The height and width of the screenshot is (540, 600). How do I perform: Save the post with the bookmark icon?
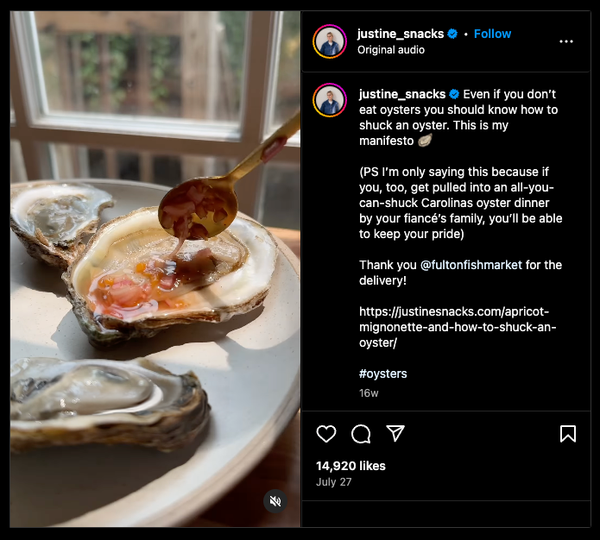pyautogui.click(x=567, y=434)
